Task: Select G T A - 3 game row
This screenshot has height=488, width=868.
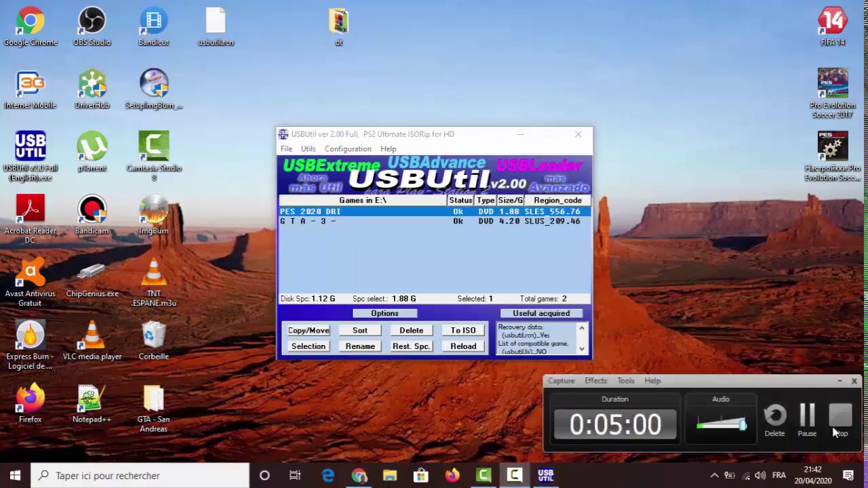Action: coord(434,221)
